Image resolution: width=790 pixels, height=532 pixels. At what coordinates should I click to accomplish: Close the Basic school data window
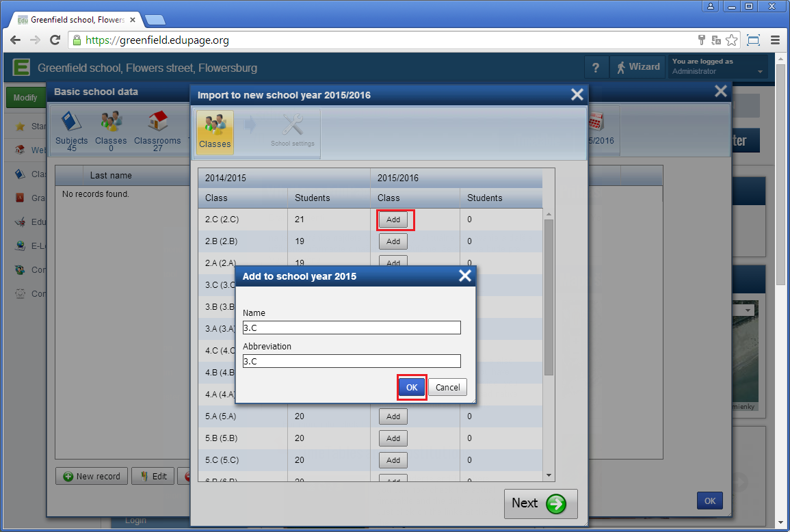click(x=721, y=91)
